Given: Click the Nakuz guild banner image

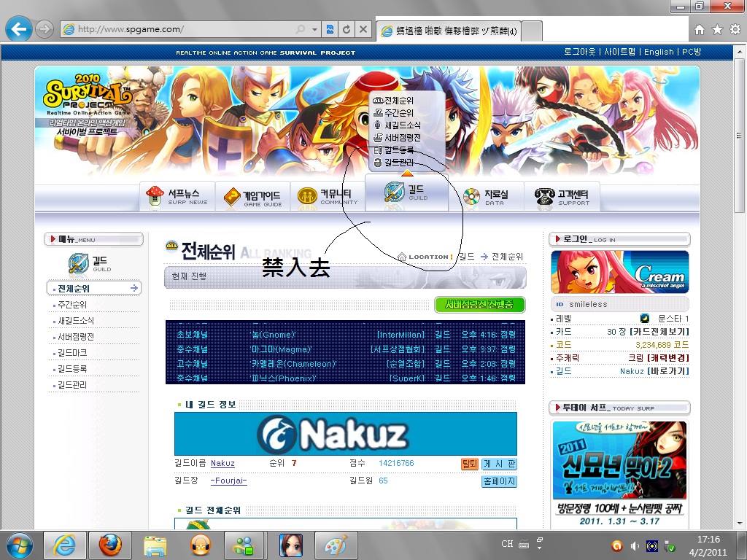Looking at the screenshot, I should pos(345,434).
